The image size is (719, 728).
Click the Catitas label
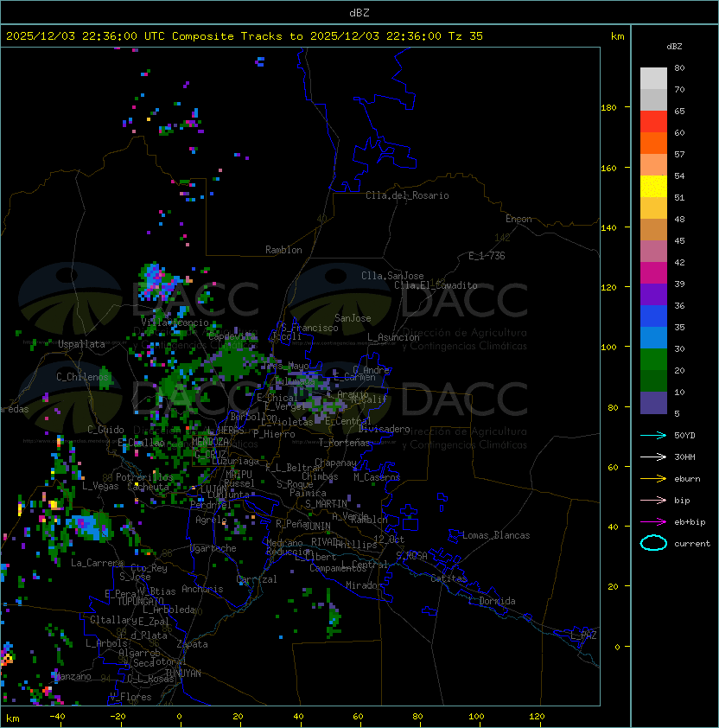pyautogui.click(x=449, y=578)
